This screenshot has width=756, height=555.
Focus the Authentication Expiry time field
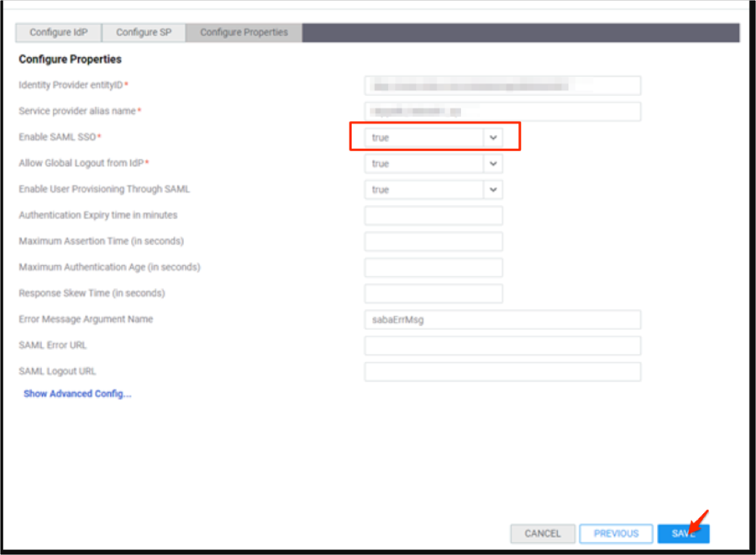[x=433, y=216]
